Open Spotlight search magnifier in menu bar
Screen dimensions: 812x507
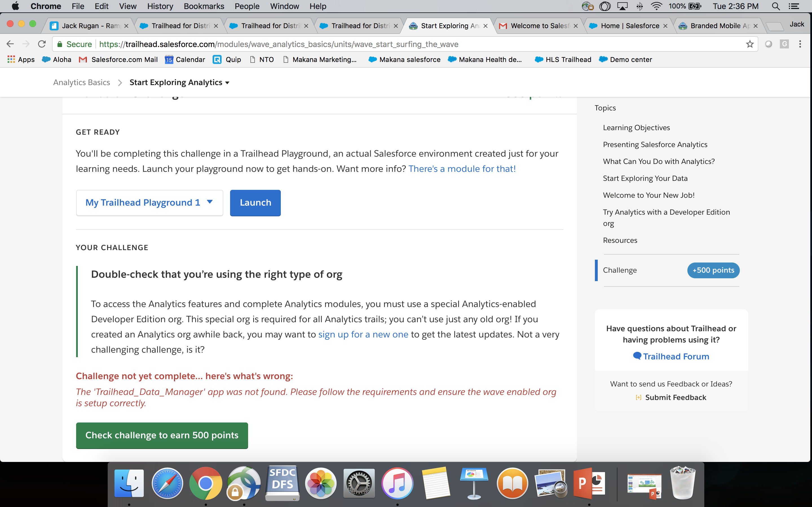click(x=776, y=6)
